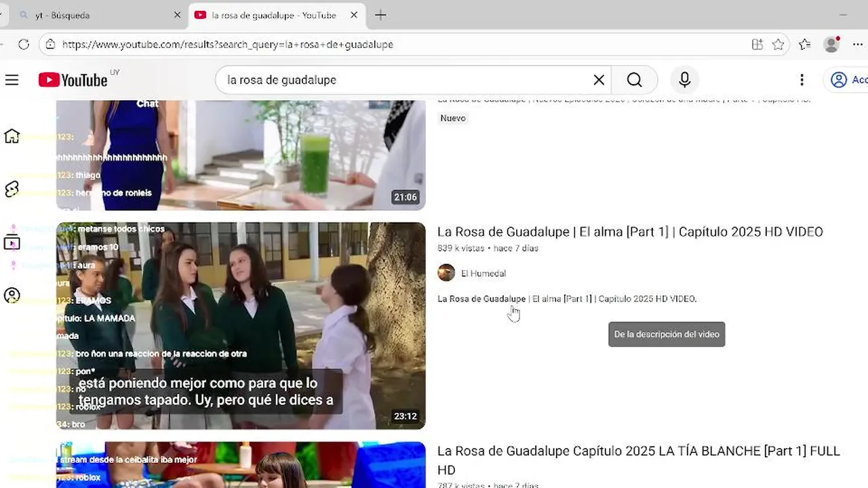This screenshot has width=868, height=488.
Task: Click the 'Nuevo' badge
Action: coord(453,118)
